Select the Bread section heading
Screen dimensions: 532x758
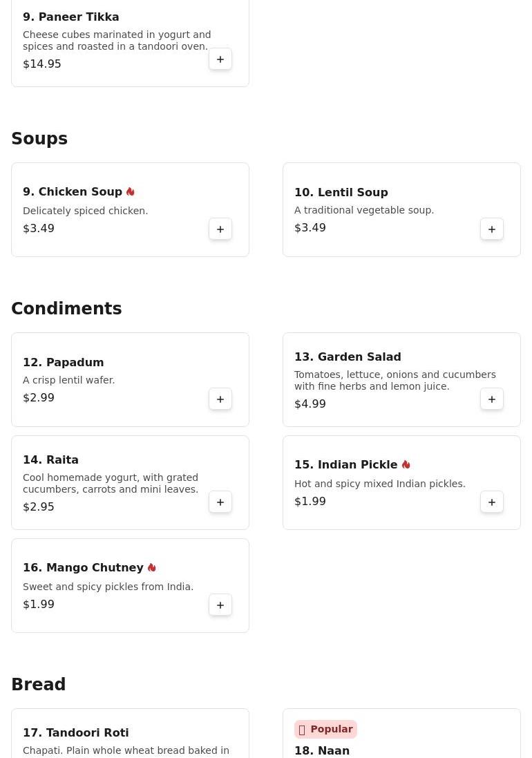(39, 685)
